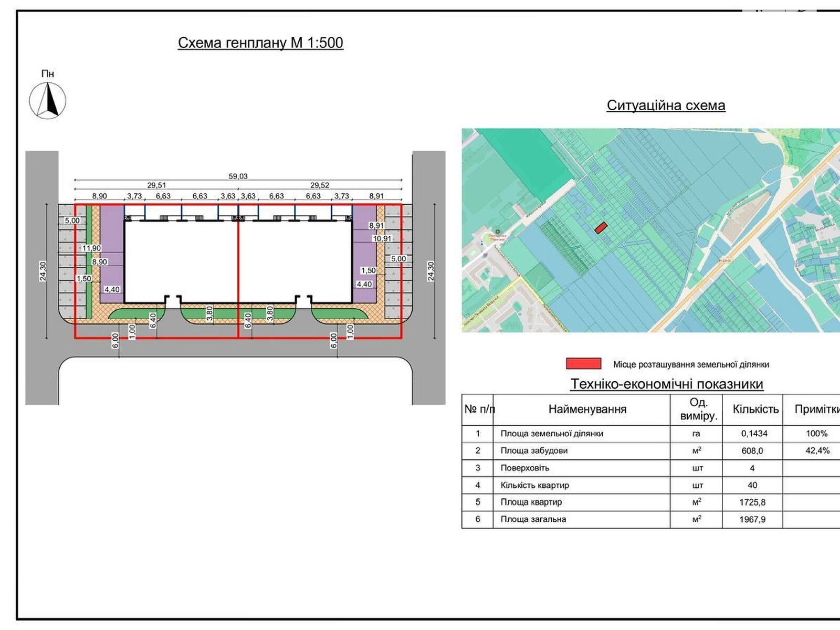Select the heading 'Техніко-економічні показники'
The image size is (840, 630).
point(667,384)
